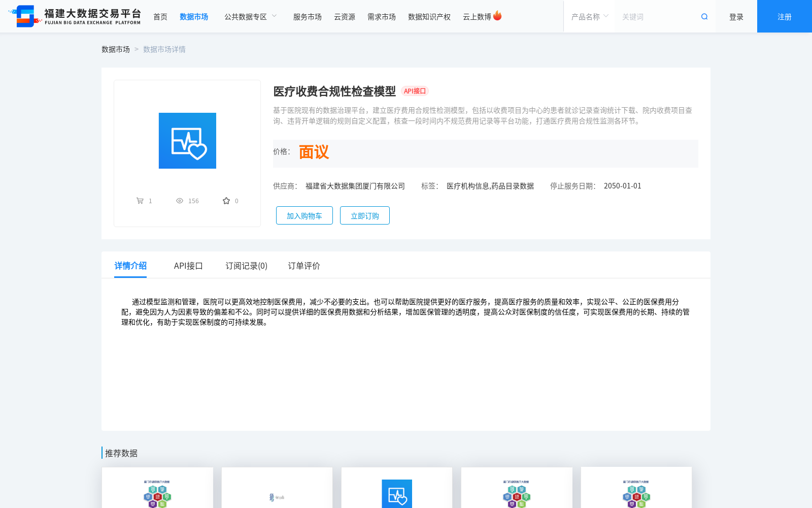This screenshot has width=812, height=508.
Task: Open the fifth recommended data card thumbnail
Action: coord(636,494)
